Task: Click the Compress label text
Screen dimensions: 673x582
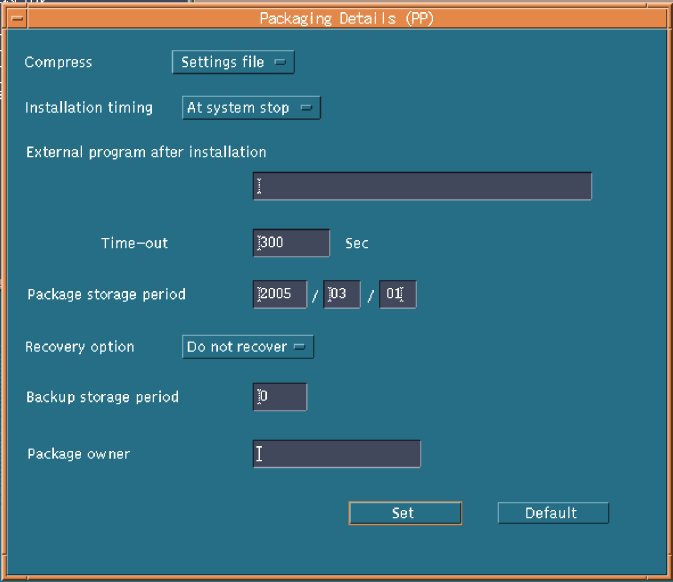Action: pos(58,62)
